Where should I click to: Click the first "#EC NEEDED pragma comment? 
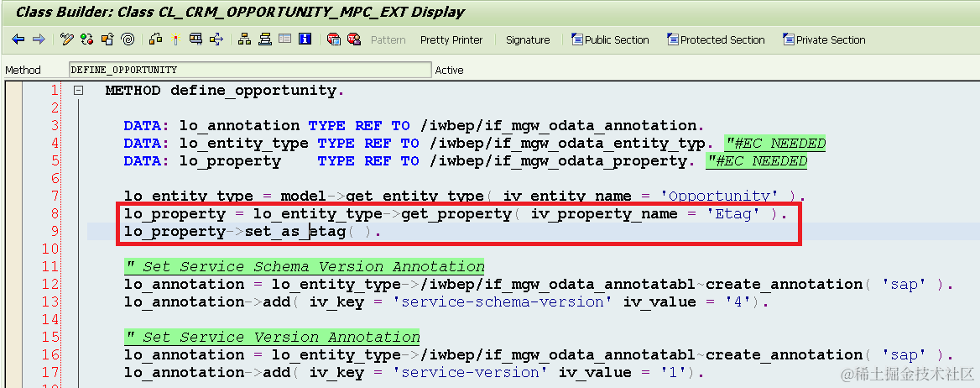coord(775,144)
